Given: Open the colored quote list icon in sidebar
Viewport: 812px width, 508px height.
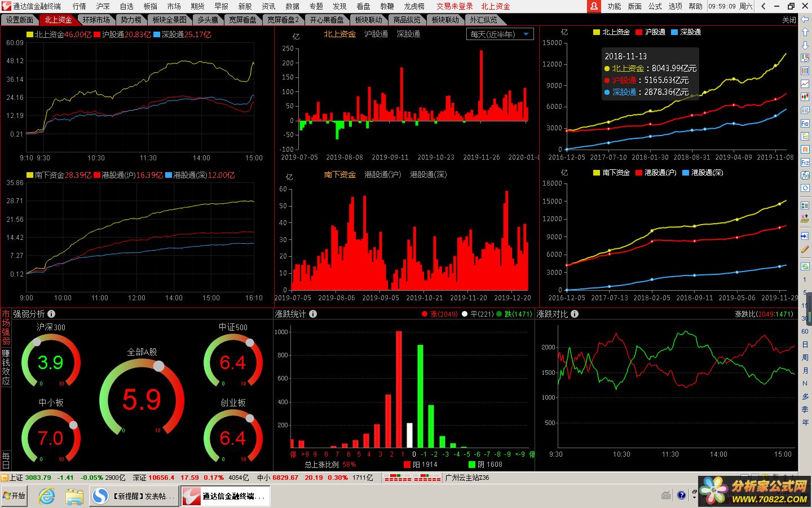Looking at the screenshot, I should [805, 58].
